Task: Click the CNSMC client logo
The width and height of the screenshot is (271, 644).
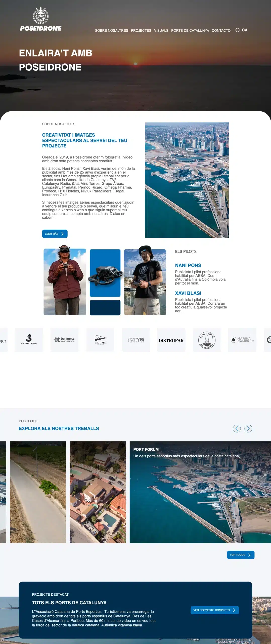Action: 100,340
